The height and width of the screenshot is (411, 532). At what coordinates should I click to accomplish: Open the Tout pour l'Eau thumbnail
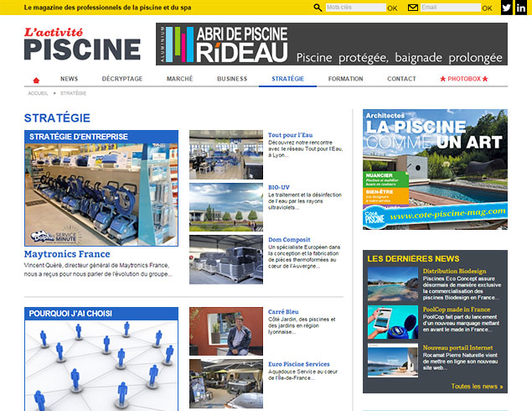point(226,154)
